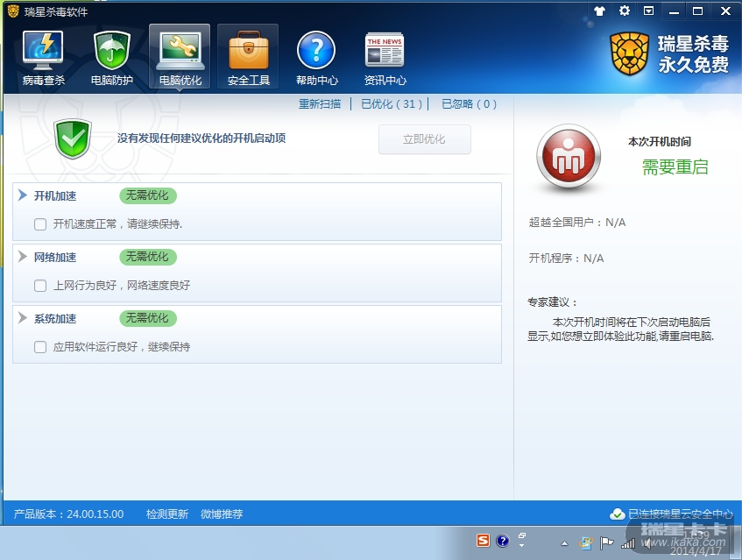The image size is (742, 560).
Task: Open the 安全工具 toolbox section
Action: (249, 57)
